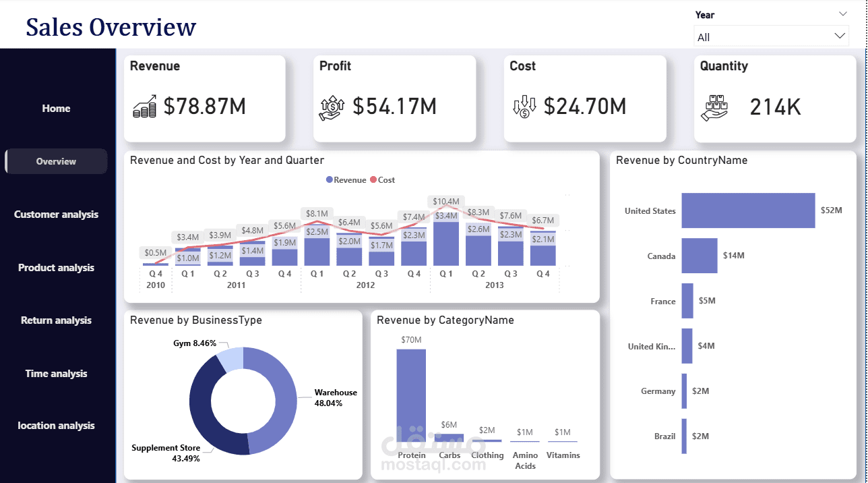Click Revenue by BusinessType chart title
Image resolution: width=868 pixels, height=483 pixels.
(196, 320)
